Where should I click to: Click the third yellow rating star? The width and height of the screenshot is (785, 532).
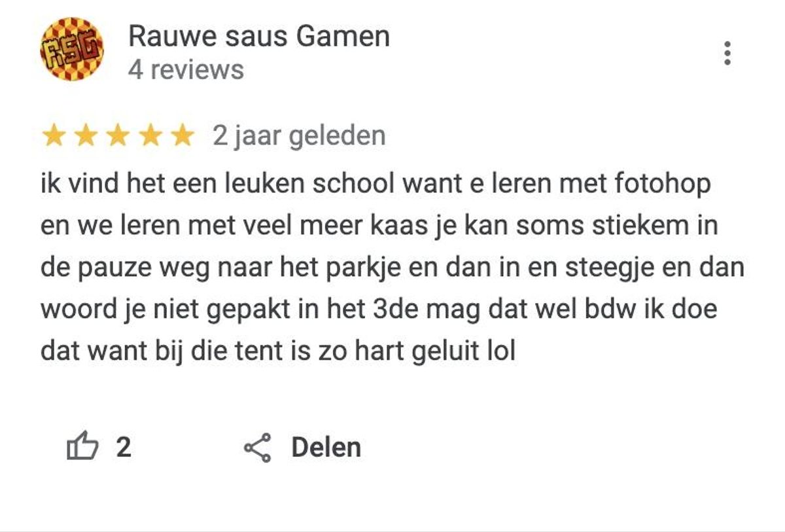(118, 136)
